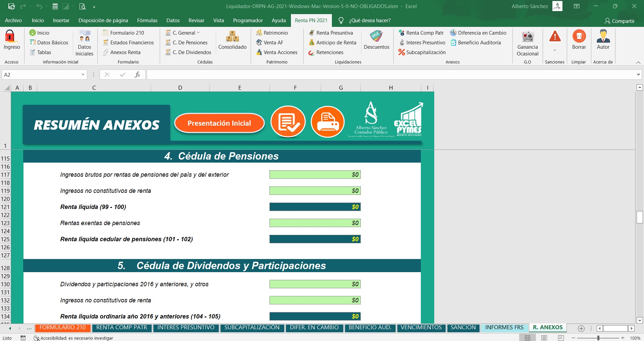Open Patrimonio command
Image resolution: width=644 pixels, height=341 pixels.
(272, 33)
